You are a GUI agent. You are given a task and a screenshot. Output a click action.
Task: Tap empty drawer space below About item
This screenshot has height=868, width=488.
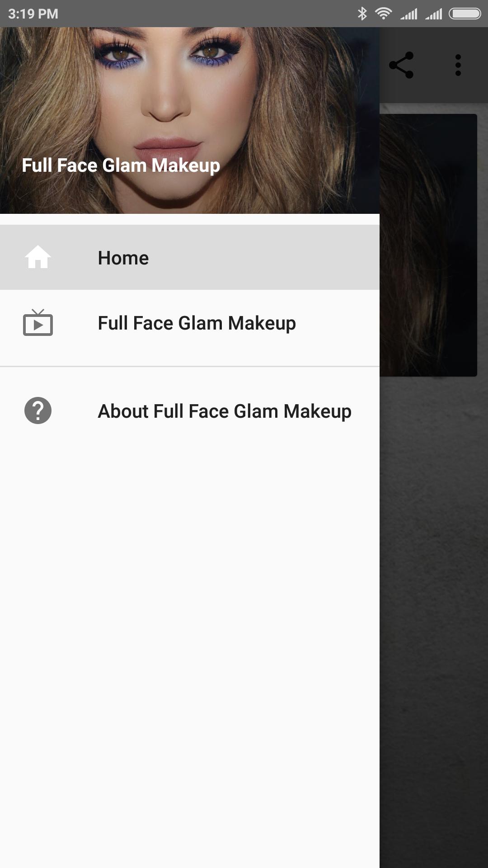190,633
